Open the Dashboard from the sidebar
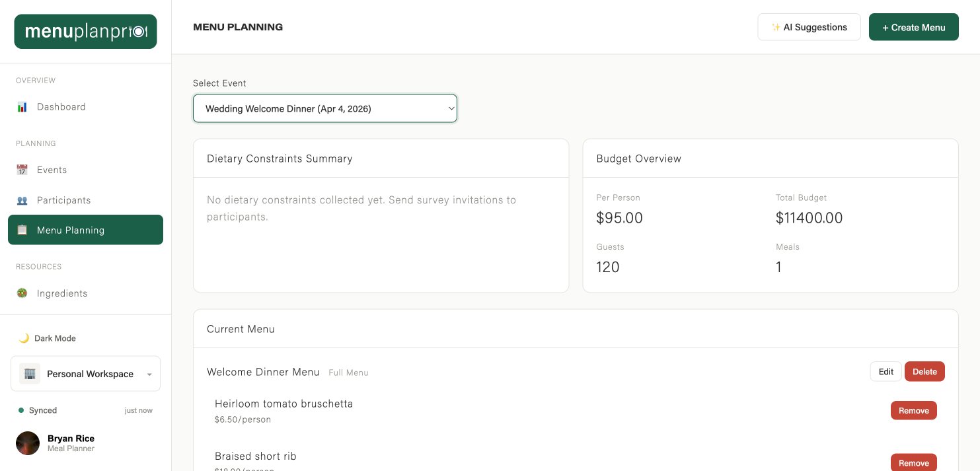 (x=61, y=106)
